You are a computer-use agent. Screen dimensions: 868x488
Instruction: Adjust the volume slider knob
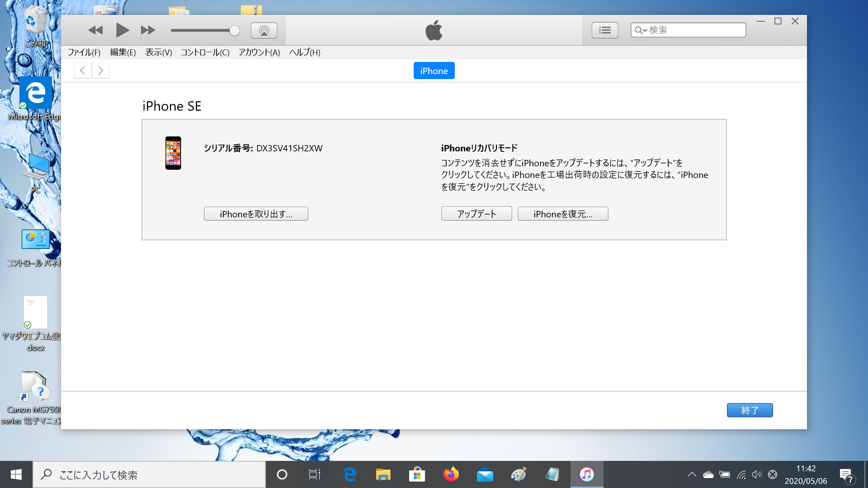click(x=234, y=30)
